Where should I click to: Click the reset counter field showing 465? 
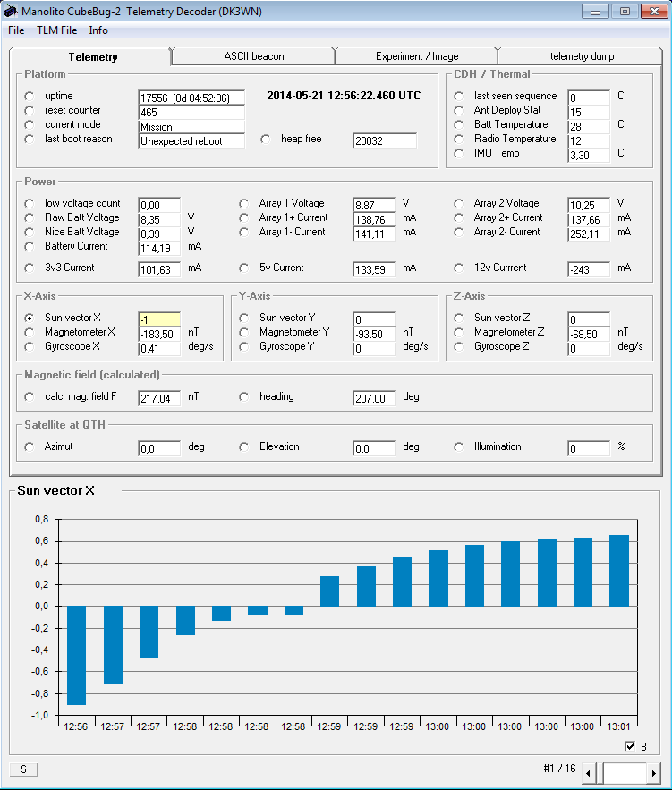coord(191,113)
